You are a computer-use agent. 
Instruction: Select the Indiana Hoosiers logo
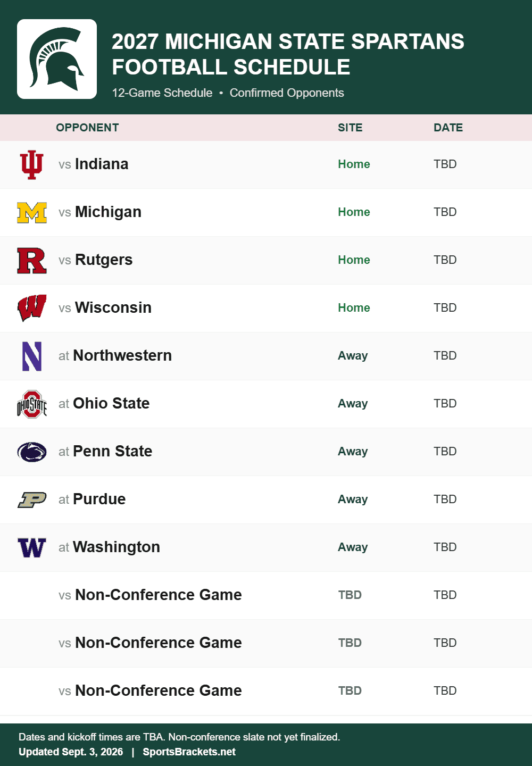tap(32, 164)
